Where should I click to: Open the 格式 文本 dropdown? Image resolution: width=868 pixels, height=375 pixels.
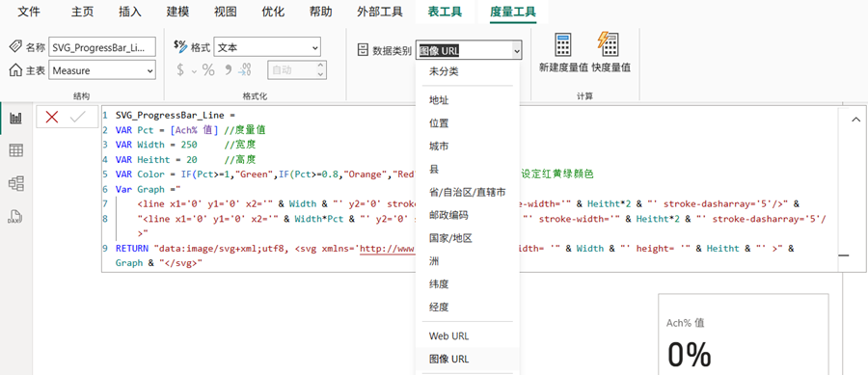pyautogui.click(x=267, y=47)
